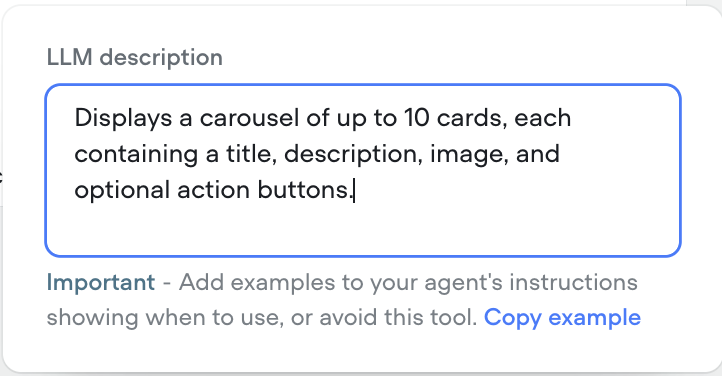722x376 pixels.
Task: Click the word 'Displays' in the text area
Action: coord(123,119)
